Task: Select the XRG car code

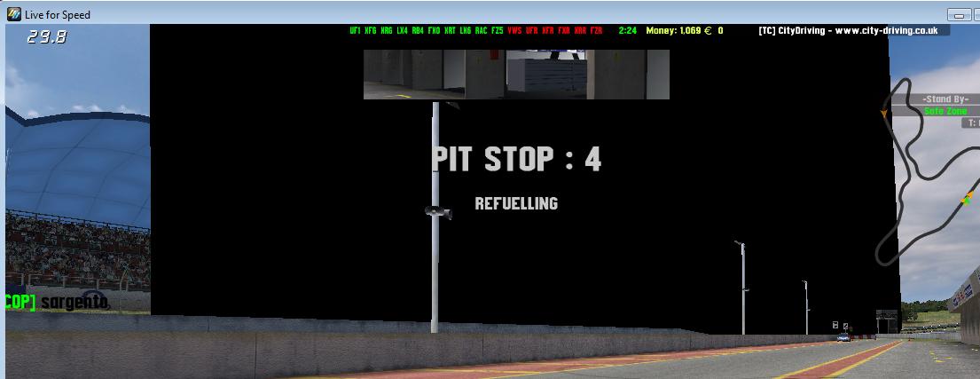Action: tap(387, 30)
